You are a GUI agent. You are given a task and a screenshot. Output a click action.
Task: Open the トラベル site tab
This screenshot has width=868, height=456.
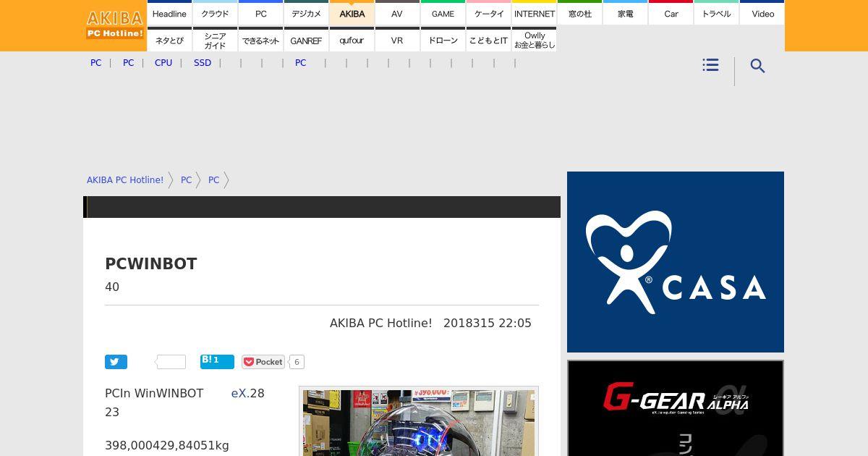pyautogui.click(x=716, y=14)
